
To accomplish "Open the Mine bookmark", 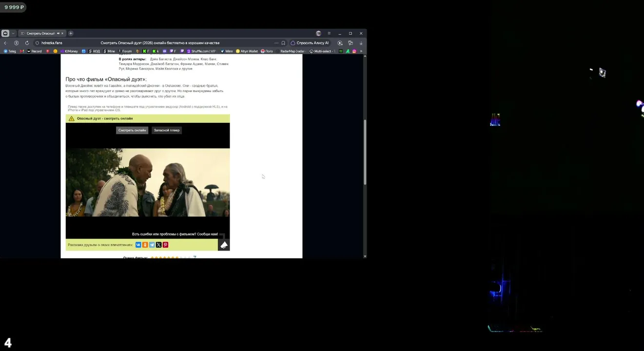I will (x=109, y=51).
